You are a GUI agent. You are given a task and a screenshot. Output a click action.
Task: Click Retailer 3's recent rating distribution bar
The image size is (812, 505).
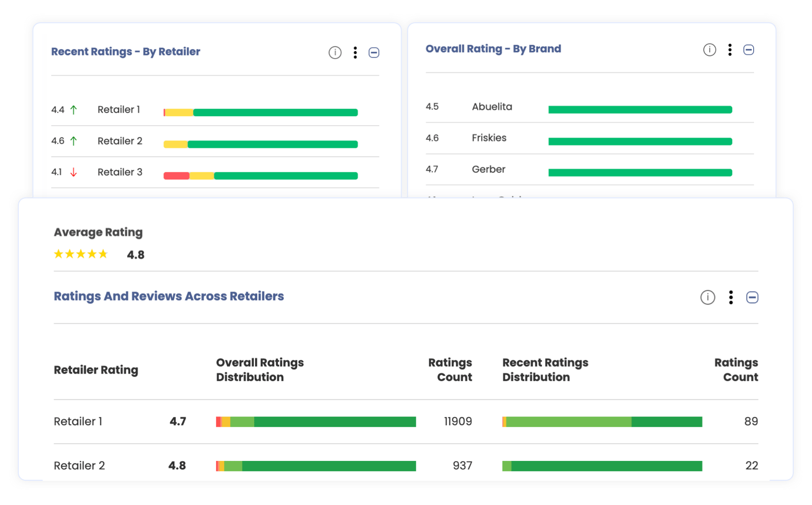click(x=260, y=175)
